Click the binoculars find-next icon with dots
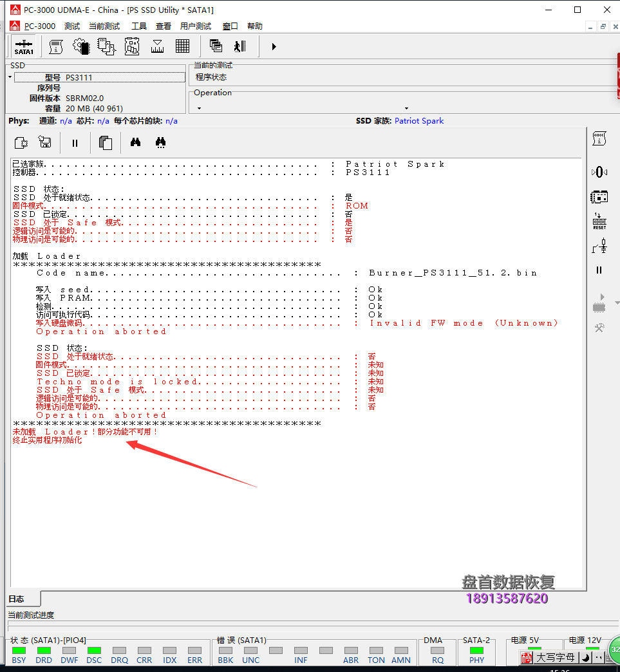Image resolution: width=620 pixels, height=672 pixels. (161, 143)
